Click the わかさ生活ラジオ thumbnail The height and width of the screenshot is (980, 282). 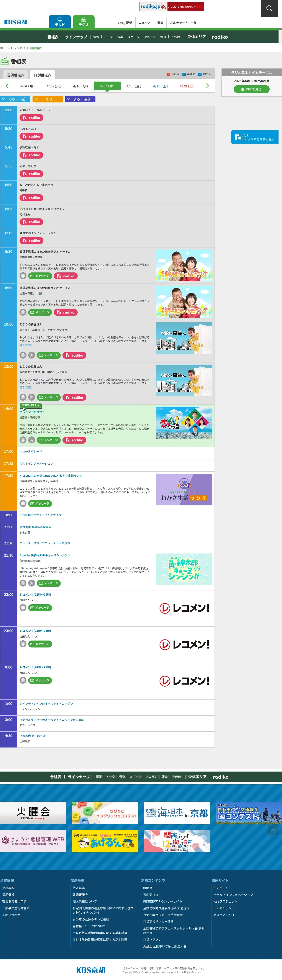tap(184, 490)
